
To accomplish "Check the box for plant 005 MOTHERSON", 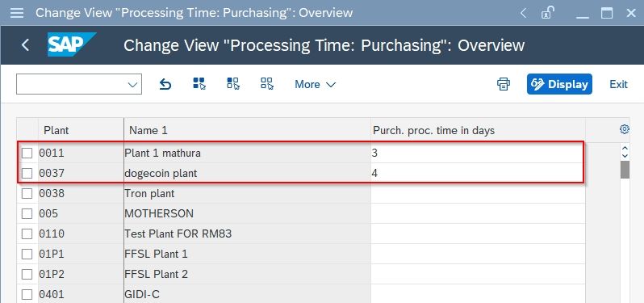I will tap(27, 214).
